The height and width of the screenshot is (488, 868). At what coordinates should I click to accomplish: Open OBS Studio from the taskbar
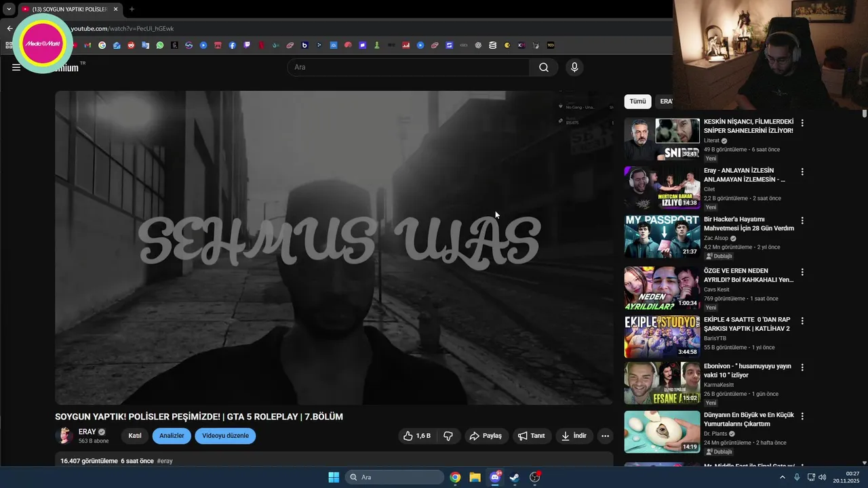point(535,477)
